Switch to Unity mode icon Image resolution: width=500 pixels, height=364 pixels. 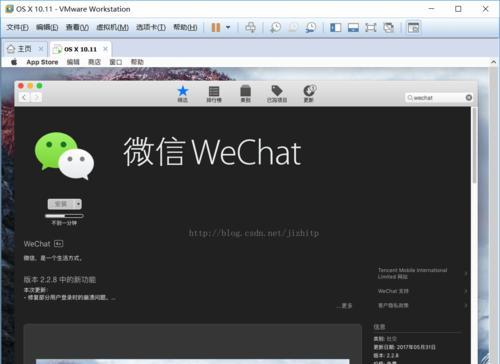pyautogui.click(x=389, y=27)
